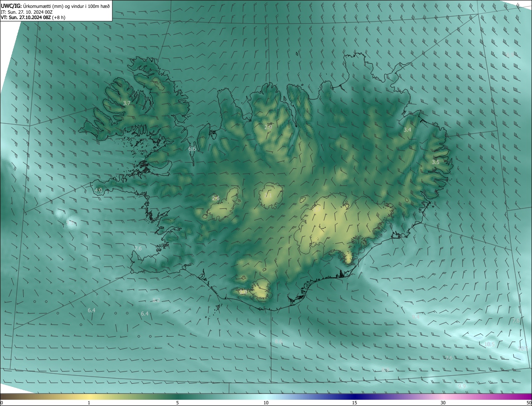This screenshot has height=406, width=532.
Task: Click the 8.2 value off the south coast
Action: tap(156, 300)
